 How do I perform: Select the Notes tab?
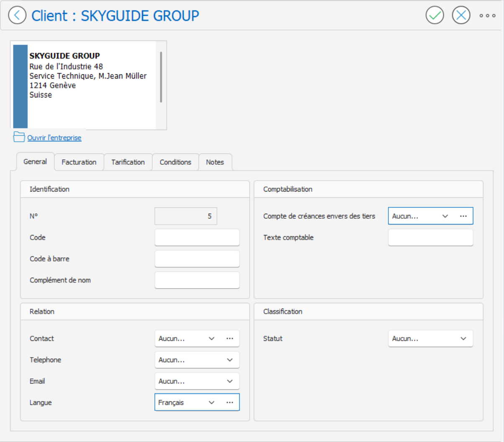point(215,162)
